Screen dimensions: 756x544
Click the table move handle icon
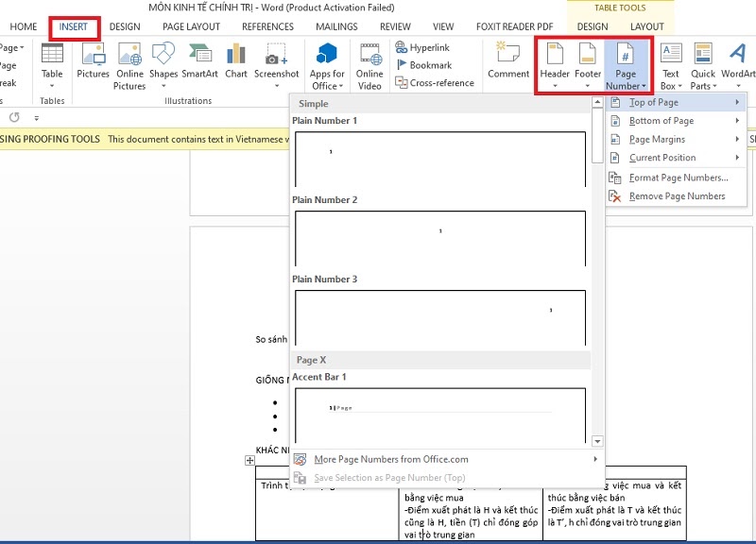(x=249, y=460)
